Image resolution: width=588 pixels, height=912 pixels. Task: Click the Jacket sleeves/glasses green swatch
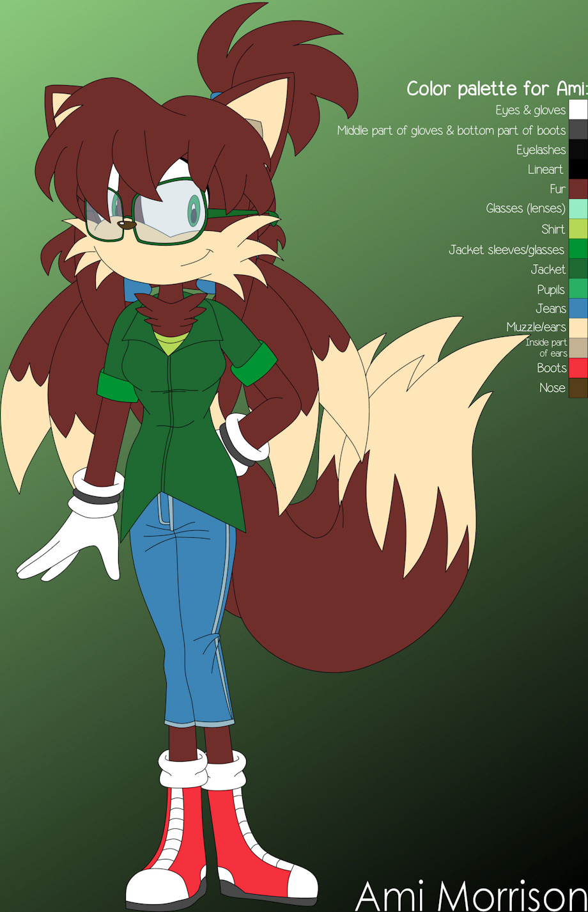coord(578,249)
